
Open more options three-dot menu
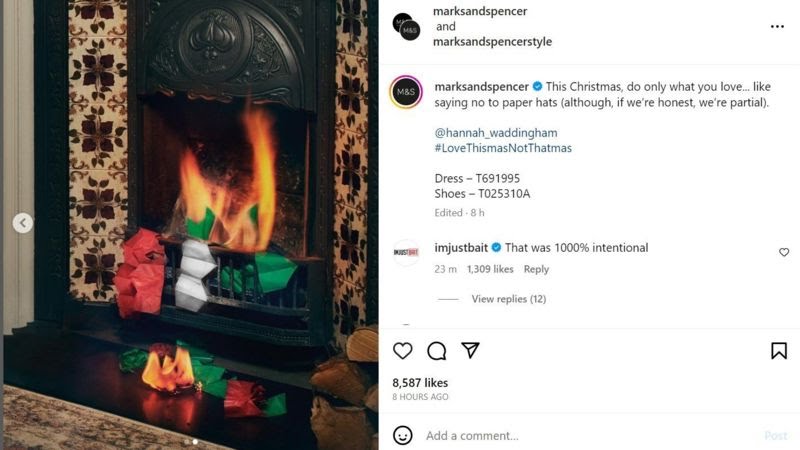point(777,27)
